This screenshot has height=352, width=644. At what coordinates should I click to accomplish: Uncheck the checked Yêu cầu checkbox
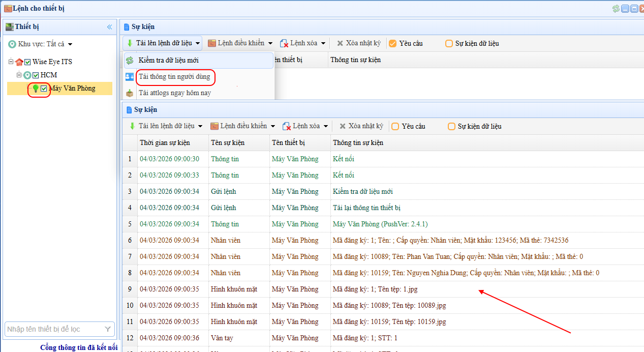[x=393, y=44]
